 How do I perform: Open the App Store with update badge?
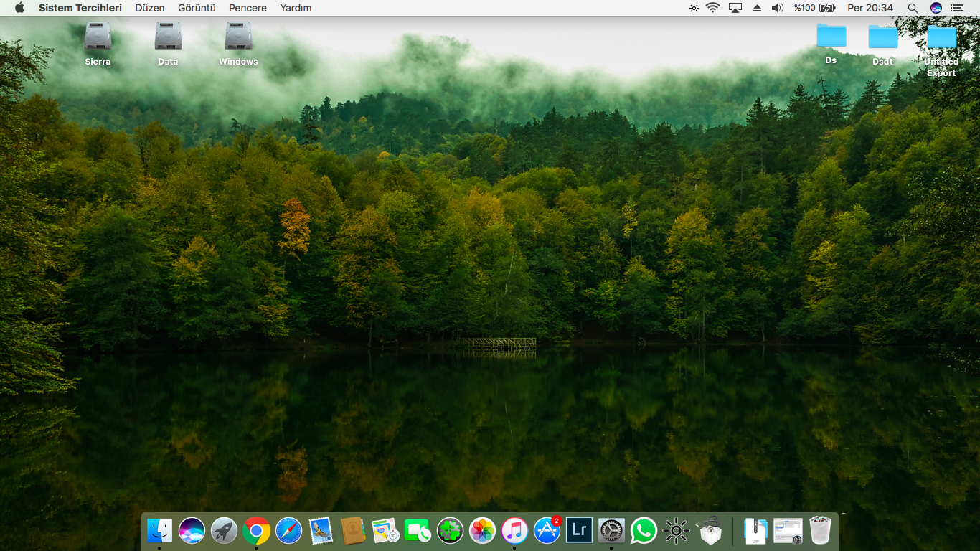pos(547,531)
